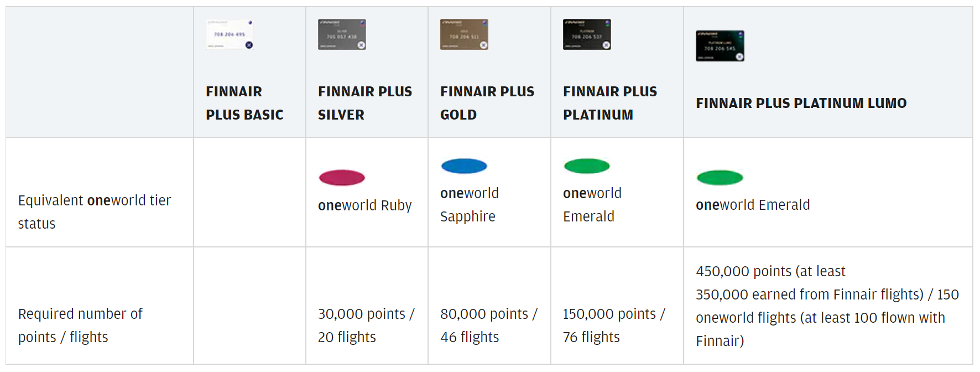Image resolution: width=980 pixels, height=372 pixels.
Task: Click the Finnair Plus Basic white card image
Action: 230,34
